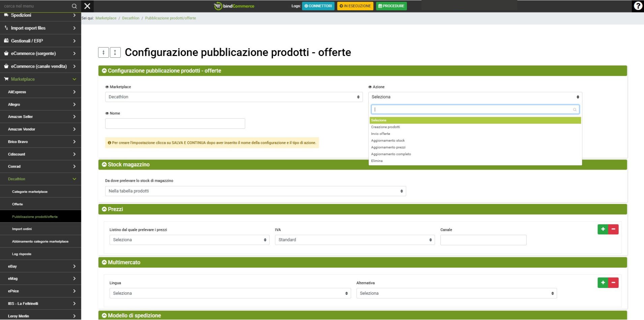Open the Marketplace dropdown showing Decathlon
The height and width of the screenshot is (320, 644).
coord(234,97)
